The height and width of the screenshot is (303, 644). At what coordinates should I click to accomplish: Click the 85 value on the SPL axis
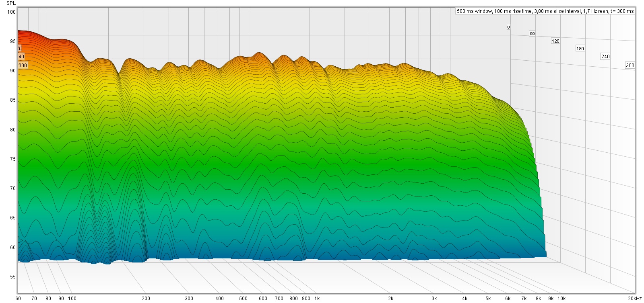(x=13, y=100)
